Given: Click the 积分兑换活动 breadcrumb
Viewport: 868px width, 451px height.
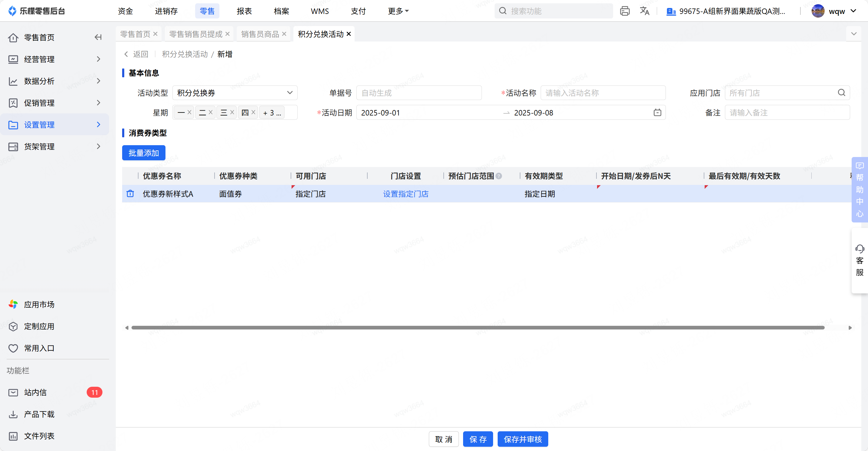Looking at the screenshot, I should 185,54.
